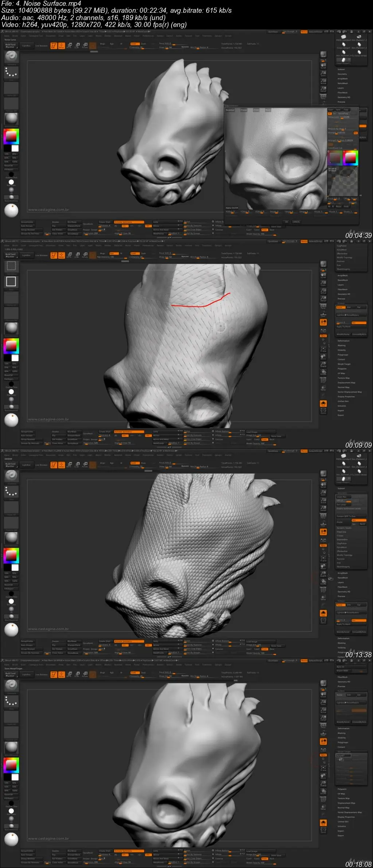This screenshot has height=868, width=373.
Task: Click right-shelf Rotate icon in 00:09:09 frame
Action: pyautogui.click(x=323, y=372)
